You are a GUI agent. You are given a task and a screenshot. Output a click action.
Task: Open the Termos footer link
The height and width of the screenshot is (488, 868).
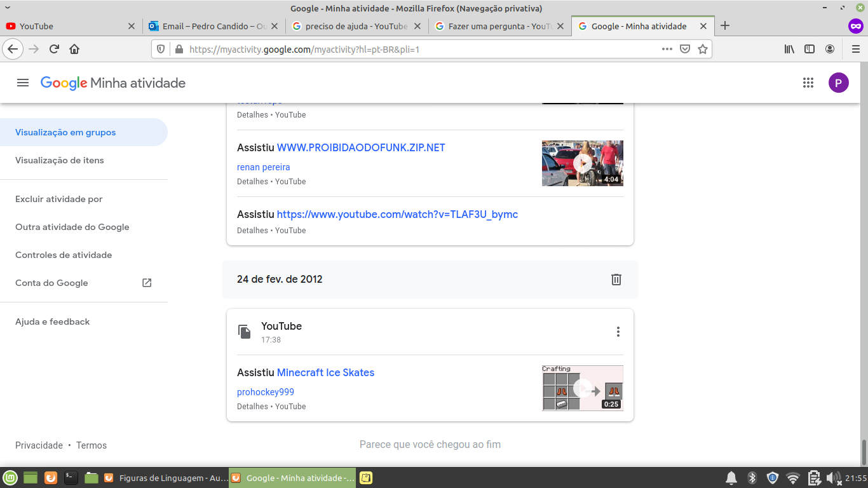92,445
